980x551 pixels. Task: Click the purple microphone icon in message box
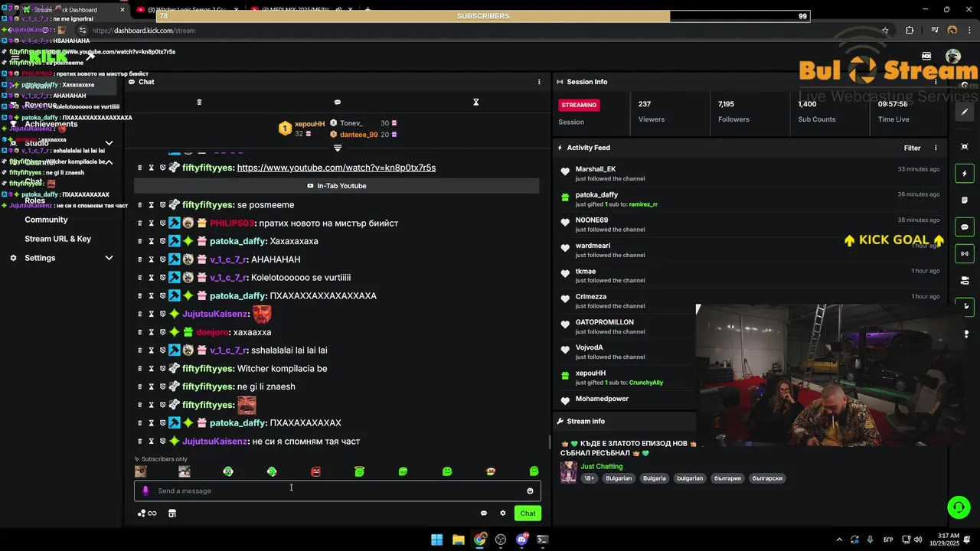(145, 491)
